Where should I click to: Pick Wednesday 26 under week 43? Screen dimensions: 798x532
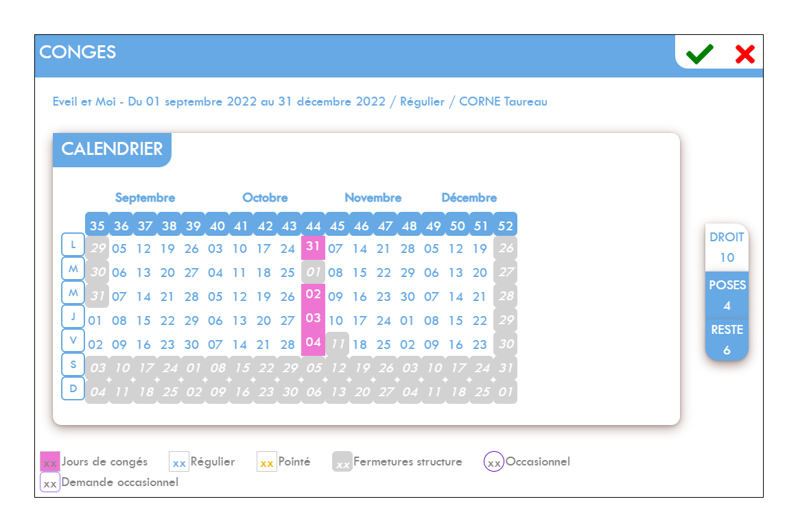(287, 297)
